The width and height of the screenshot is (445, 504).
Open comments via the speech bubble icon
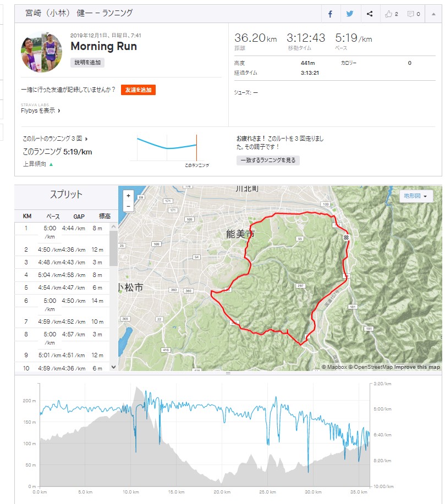coord(414,14)
